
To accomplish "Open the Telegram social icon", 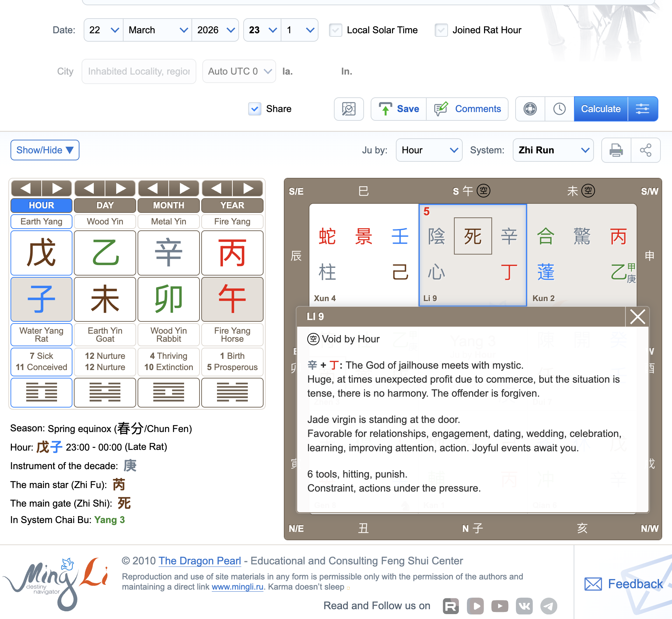I will pyautogui.click(x=548, y=606).
